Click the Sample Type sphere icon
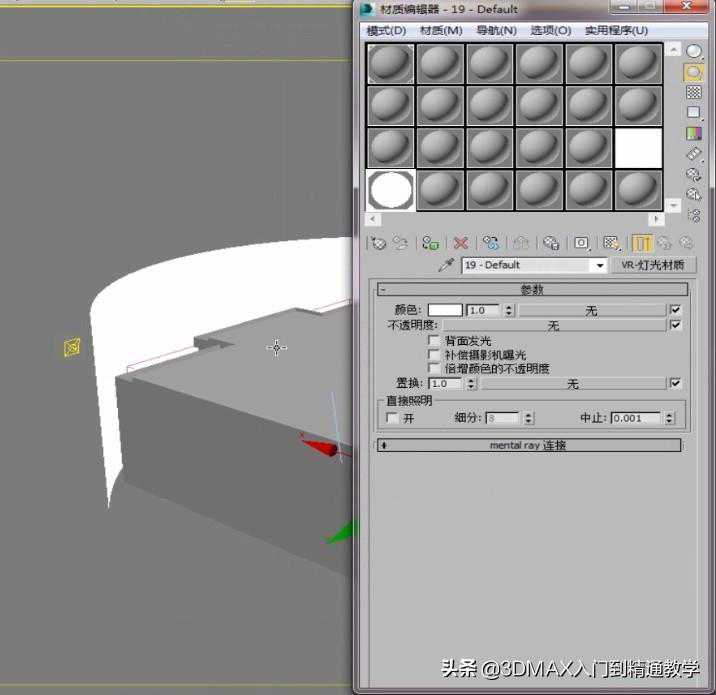The height and width of the screenshot is (695, 716). click(x=693, y=51)
